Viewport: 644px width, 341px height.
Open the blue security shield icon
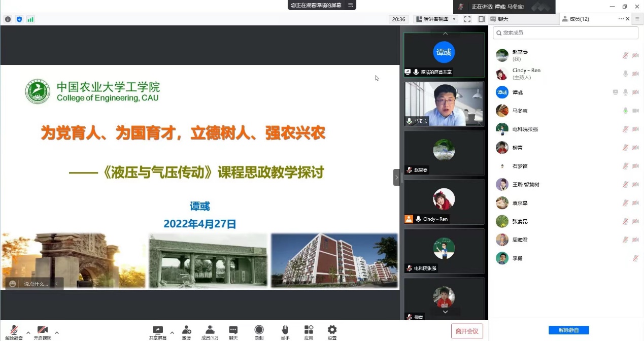(19, 19)
